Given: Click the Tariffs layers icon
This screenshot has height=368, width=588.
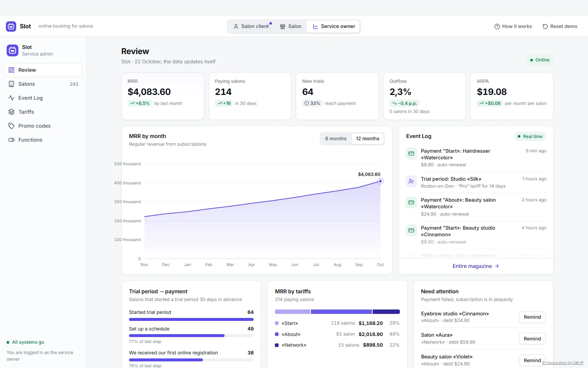Looking at the screenshot, I should (x=11, y=112).
